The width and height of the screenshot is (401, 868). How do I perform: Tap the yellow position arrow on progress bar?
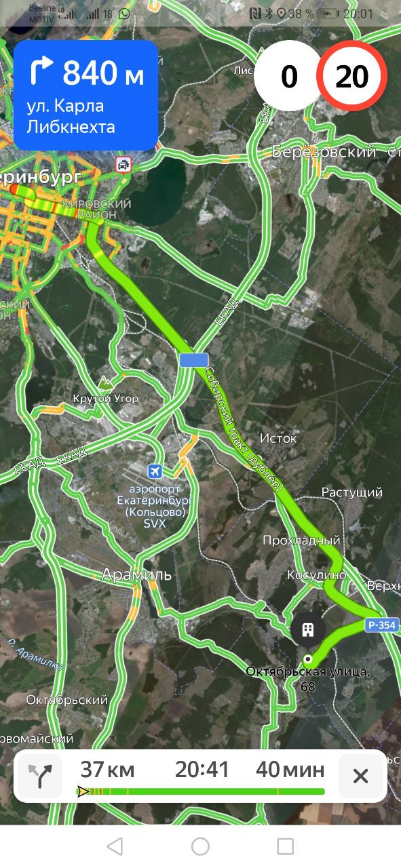[83, 791]
